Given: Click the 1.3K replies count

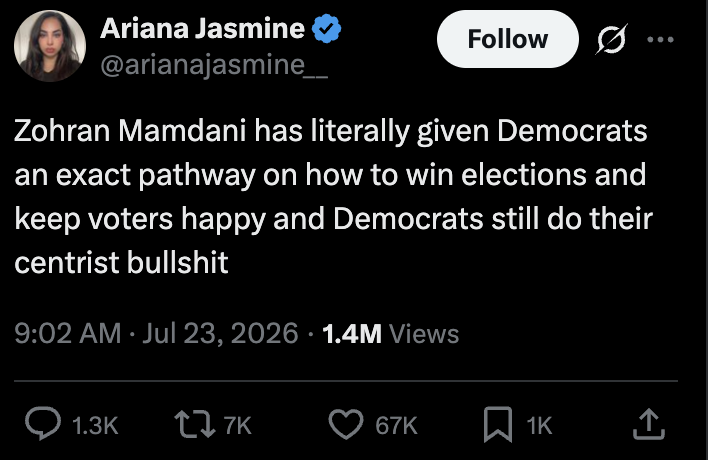Looking at the screenshot, I should coord(95,426).
